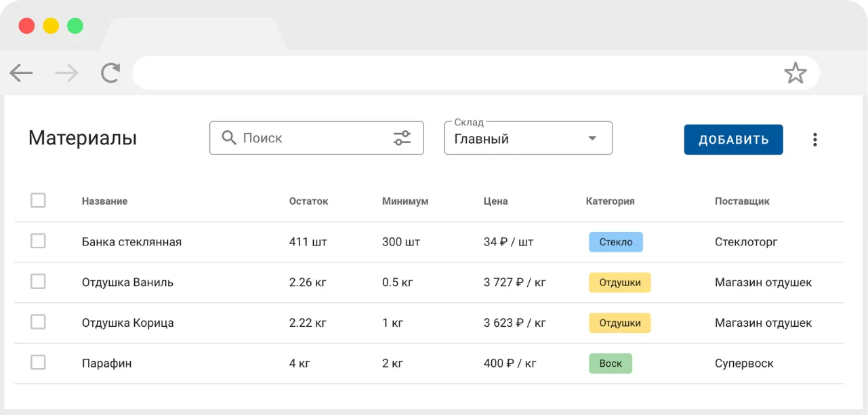Click the ДОБАВИТЬ button
This screenshot has height=415, width=868.
point(733,140)
